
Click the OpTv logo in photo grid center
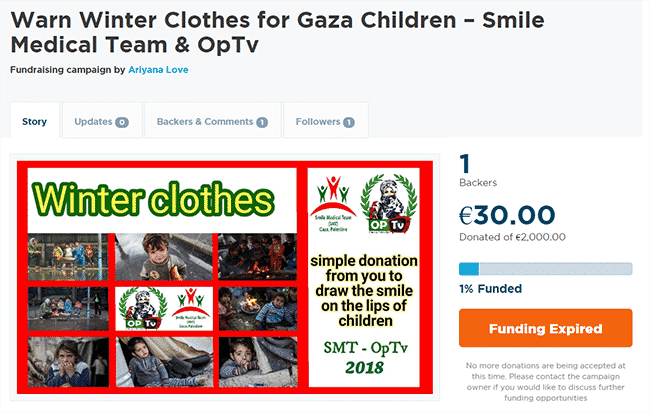(143, 309)
